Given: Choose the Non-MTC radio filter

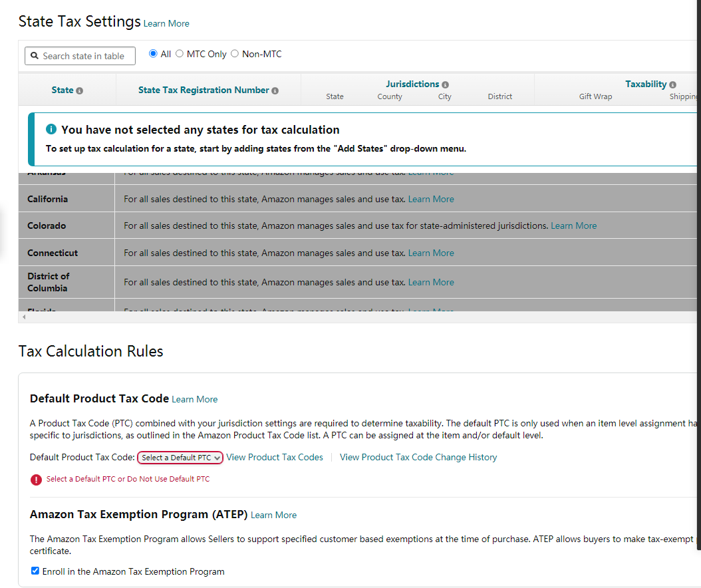Looking at the screenshot, I should coord(235,54).
